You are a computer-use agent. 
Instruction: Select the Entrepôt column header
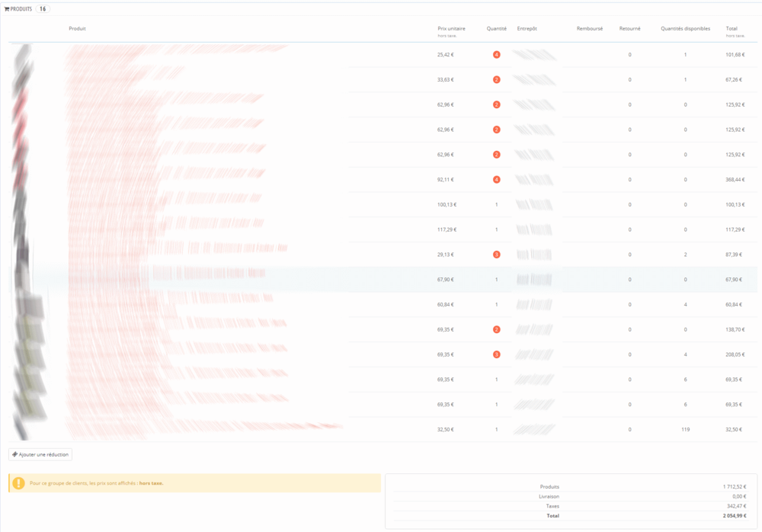[527, 29]
